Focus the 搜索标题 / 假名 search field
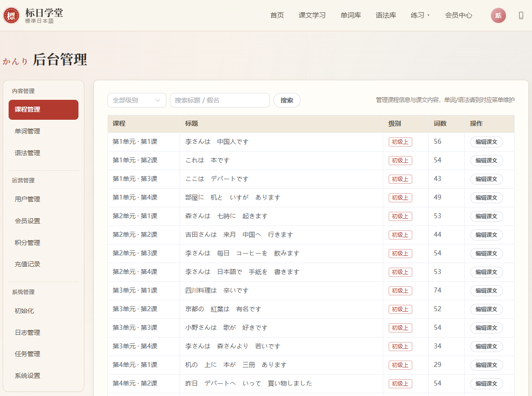This screenshot has height=396, width=532. point(220,100)
